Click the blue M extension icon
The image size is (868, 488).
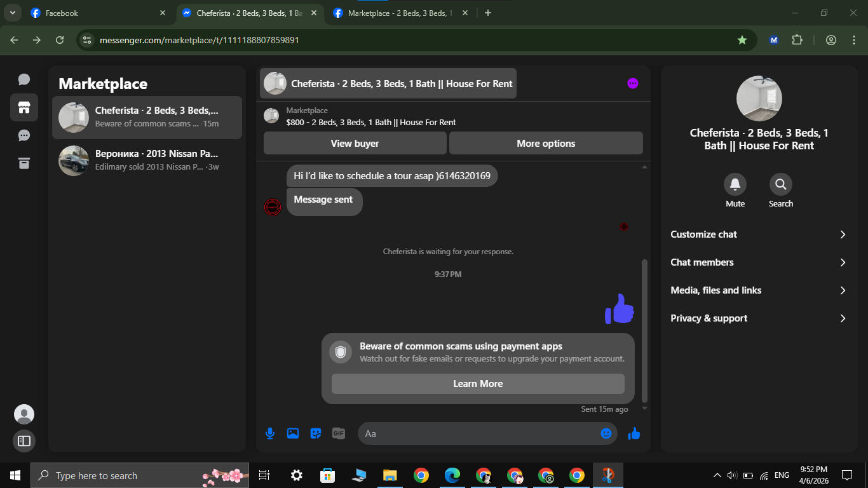pos(774,40)
